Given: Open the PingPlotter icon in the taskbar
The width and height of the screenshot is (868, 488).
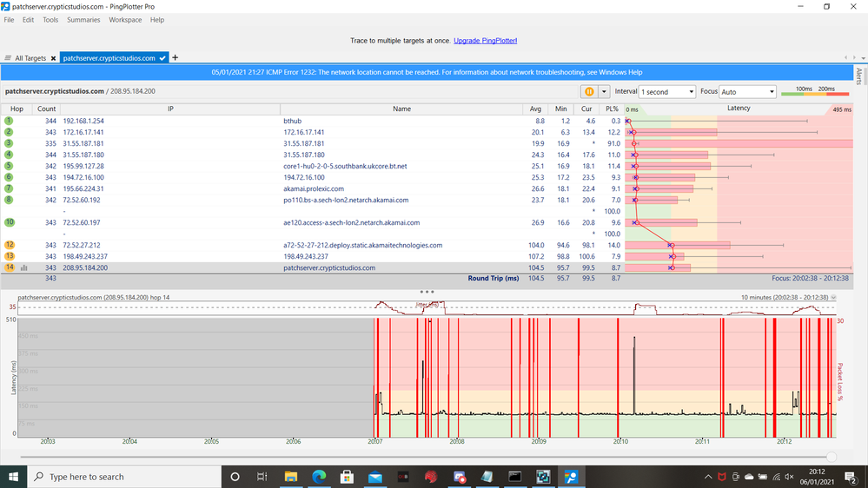Looking at the screenshot, I should 572,477.
